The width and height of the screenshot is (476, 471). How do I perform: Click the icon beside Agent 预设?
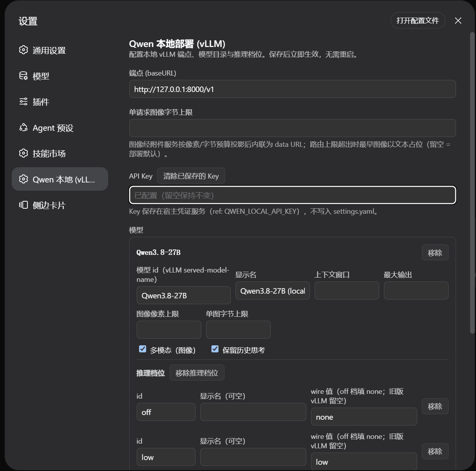[x=24, y=128]
